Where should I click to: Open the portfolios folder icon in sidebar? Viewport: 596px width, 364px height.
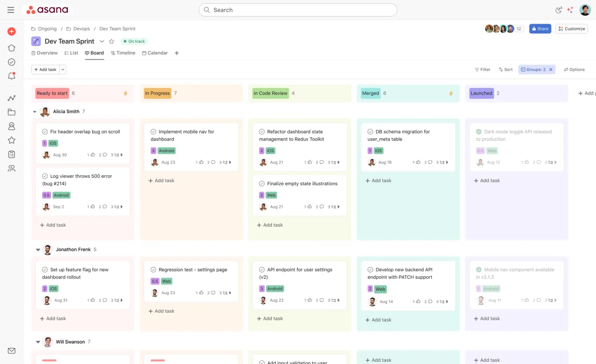(x=12, y=112)
